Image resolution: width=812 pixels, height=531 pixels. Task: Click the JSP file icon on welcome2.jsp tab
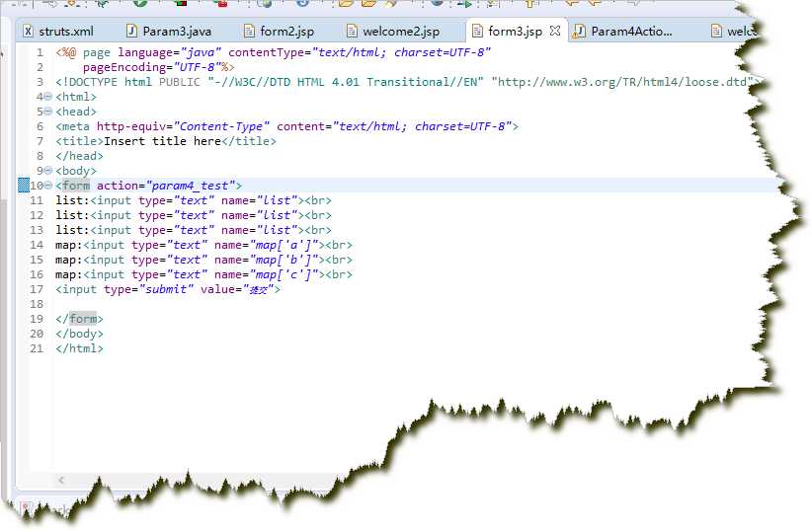pyautogui.click(x=352, y=31)
